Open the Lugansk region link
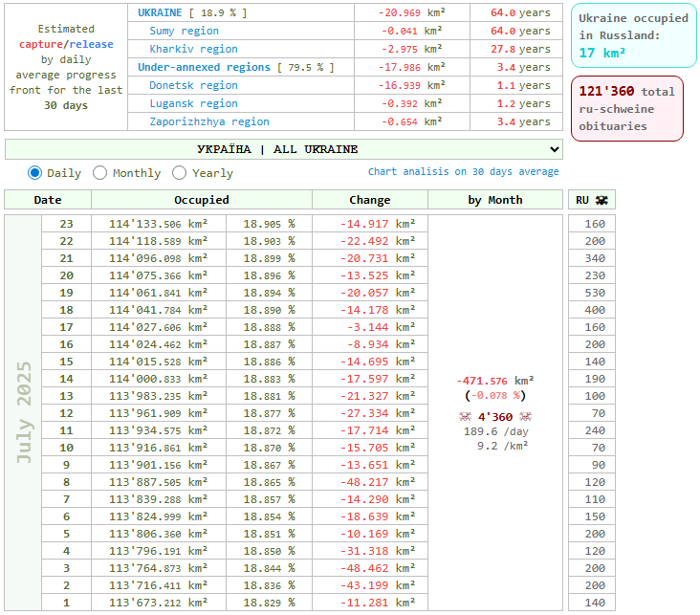This screenshot has width=700, height=615. pos(193,103)
